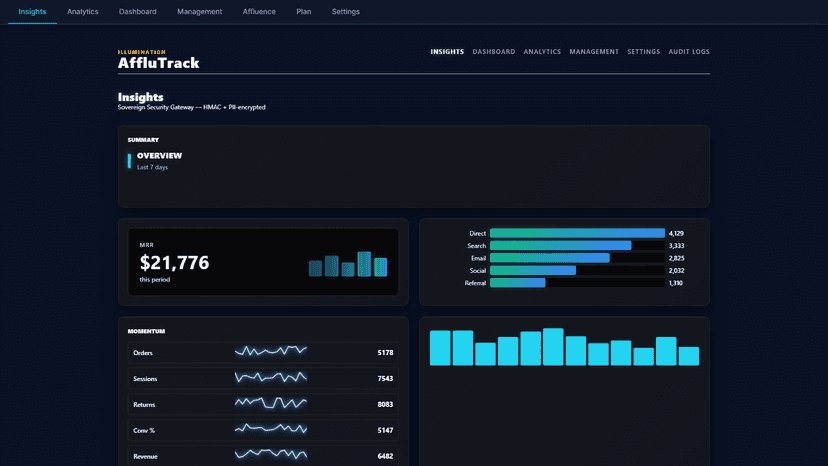Open the Analytics top tab
This screenshot has width=828, height=466.
(82, 12)
